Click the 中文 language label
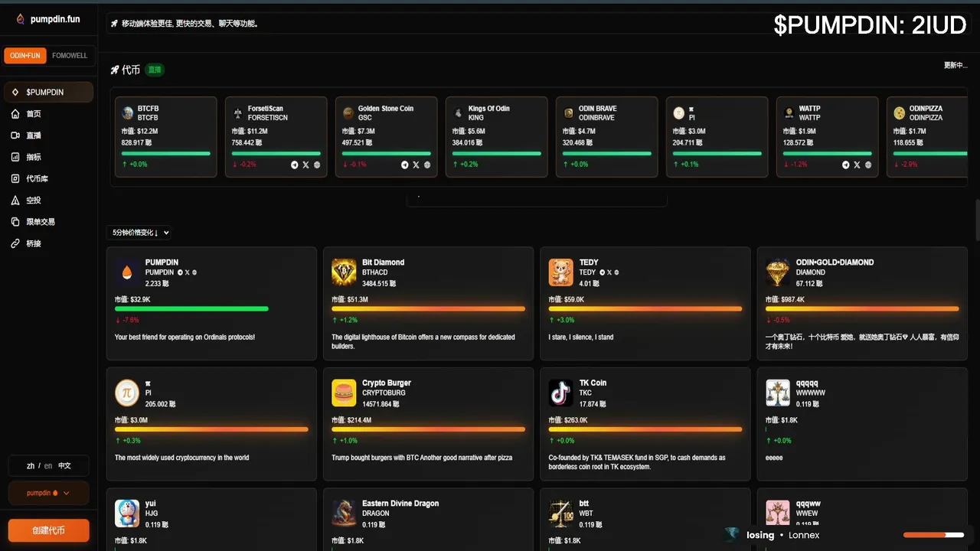Image resolution: width=980 pixels, height=551 pixels. 64,466
